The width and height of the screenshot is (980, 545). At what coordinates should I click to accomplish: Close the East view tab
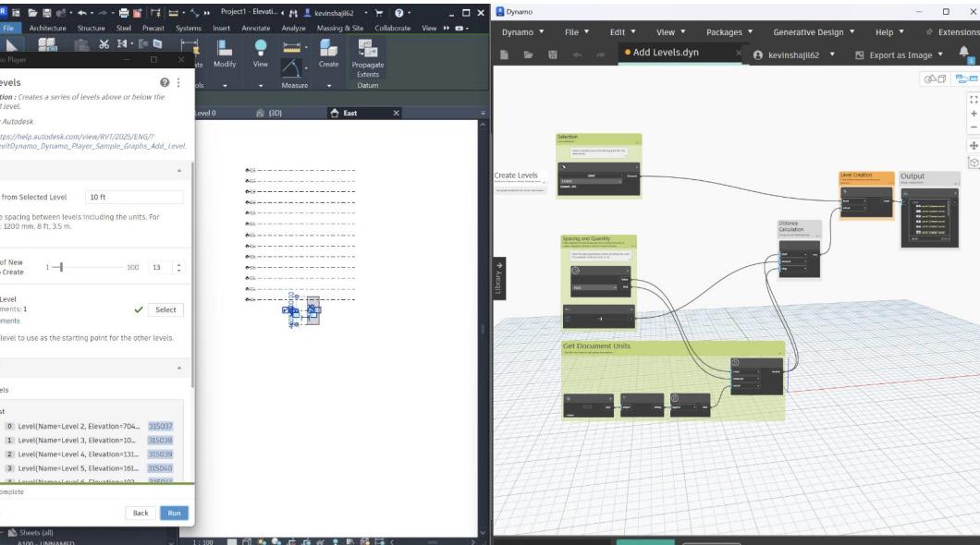coord(397,113)
